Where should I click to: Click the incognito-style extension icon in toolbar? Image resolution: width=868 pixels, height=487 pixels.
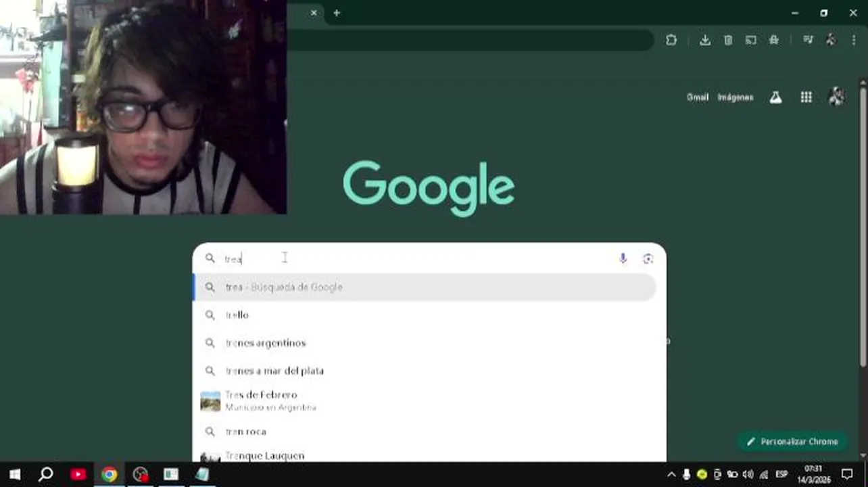pos(773,40)
